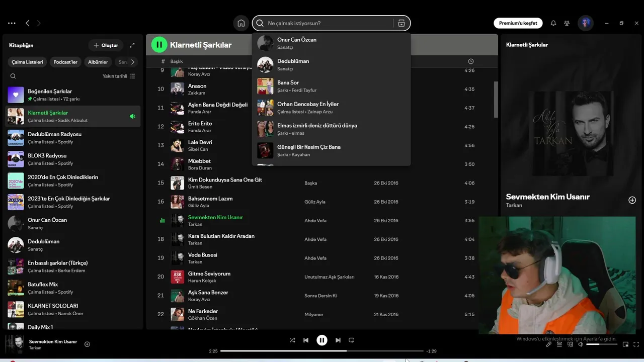Select Bana Sor search suggestion
Screen dimensions: 644x362
pos(332,86)
